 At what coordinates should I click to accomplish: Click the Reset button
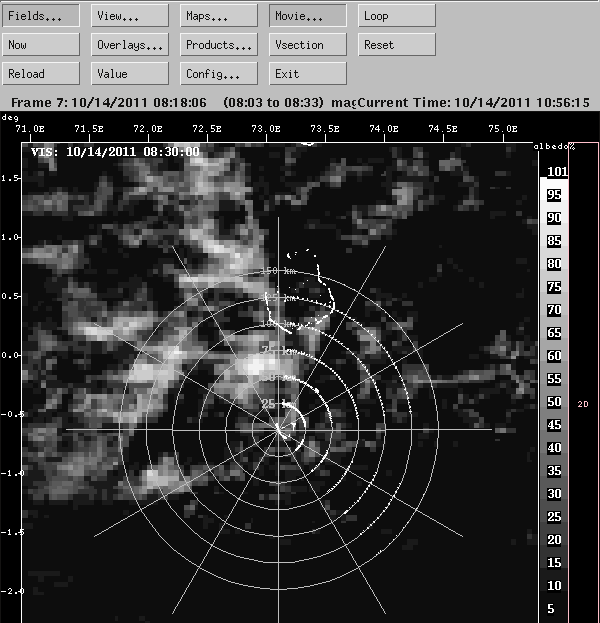[x=397, y=44]
